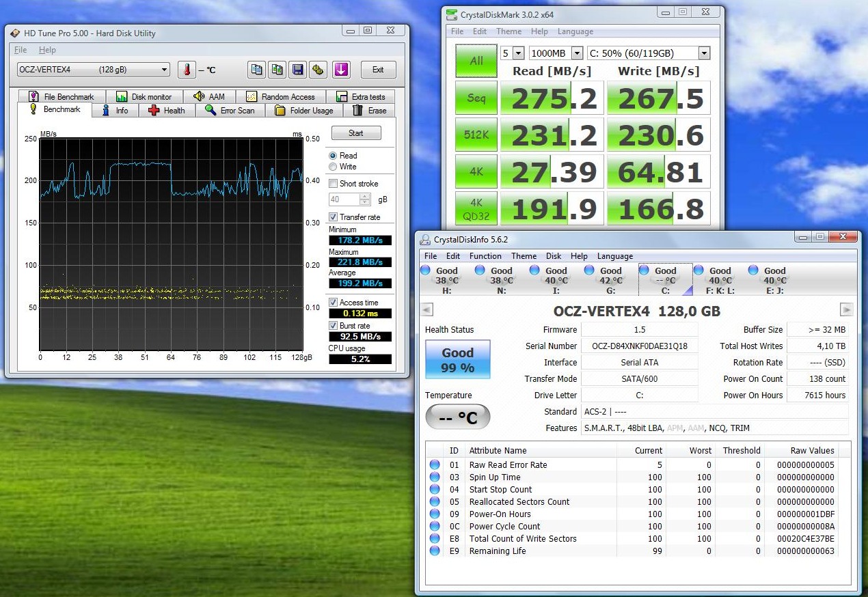Run the Seq test in CrystalDiskMark
This screenshot has height=597, width=868.
tap(476, 98)
